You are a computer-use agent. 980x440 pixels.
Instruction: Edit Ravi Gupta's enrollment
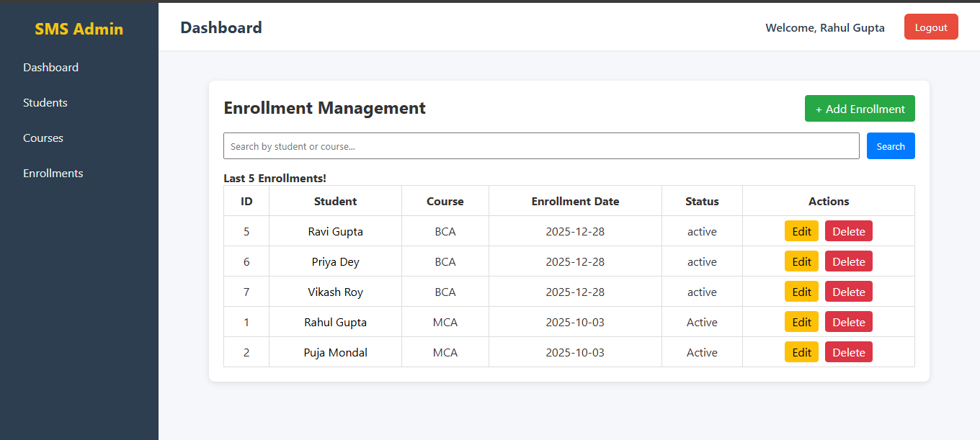pyautogui.click(x=801, y=231)
